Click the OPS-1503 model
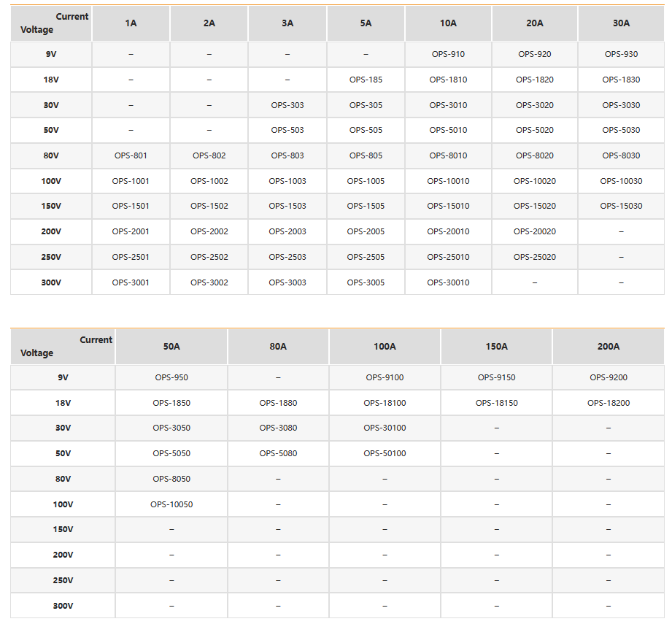This screenshot has width=672, height=635. click(287, 207)
